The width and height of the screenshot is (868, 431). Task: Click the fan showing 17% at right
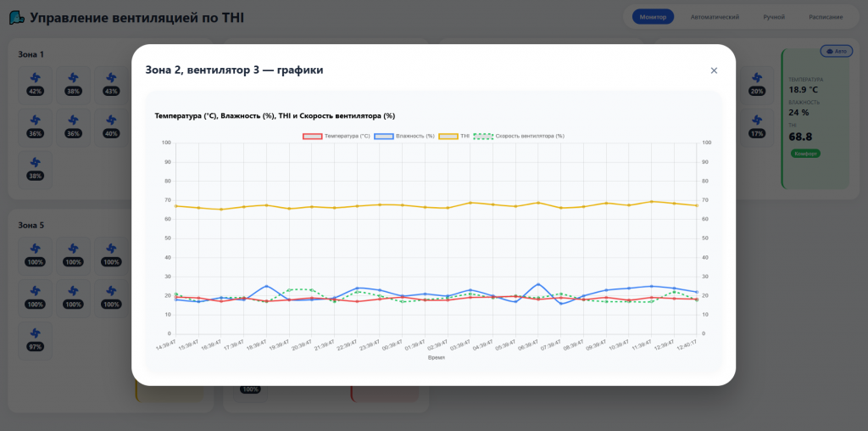click(757, 127)
